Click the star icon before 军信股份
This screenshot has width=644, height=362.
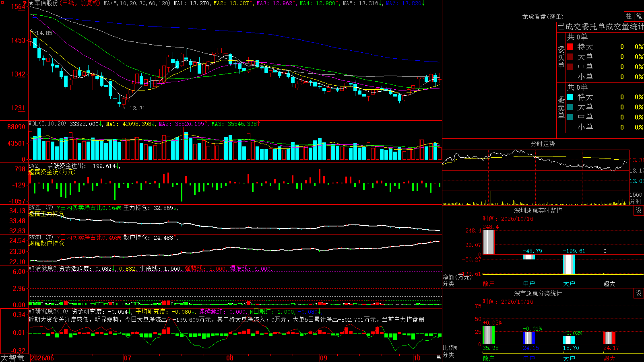[x=31, y=3]
